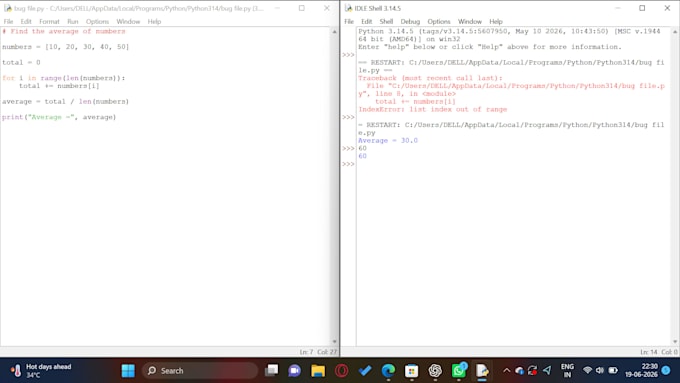The width and height of the screenshot is (680, 383).
Task: Click the red sync icon in tray
Action: [533, 370]
